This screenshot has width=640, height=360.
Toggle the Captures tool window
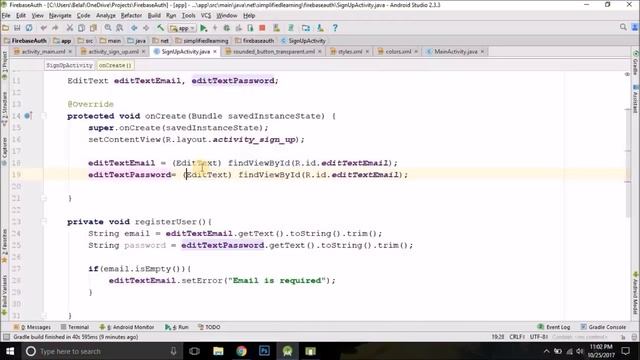click(4, 151)
